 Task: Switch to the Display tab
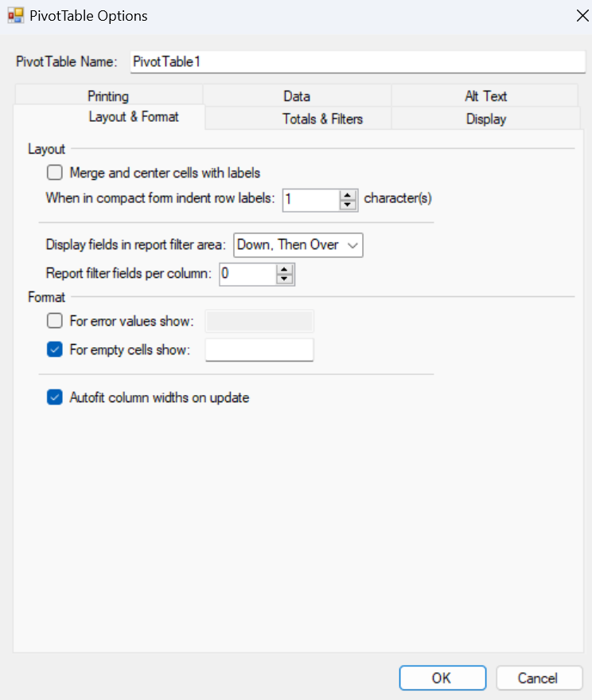[485, 119]
